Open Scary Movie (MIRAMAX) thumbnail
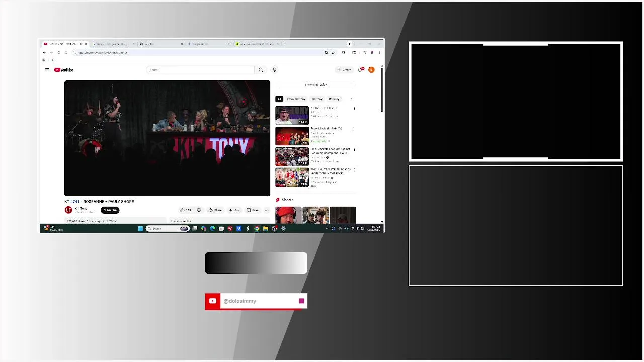644x362 pixels. pyautogui.click(x=292, y=136)
